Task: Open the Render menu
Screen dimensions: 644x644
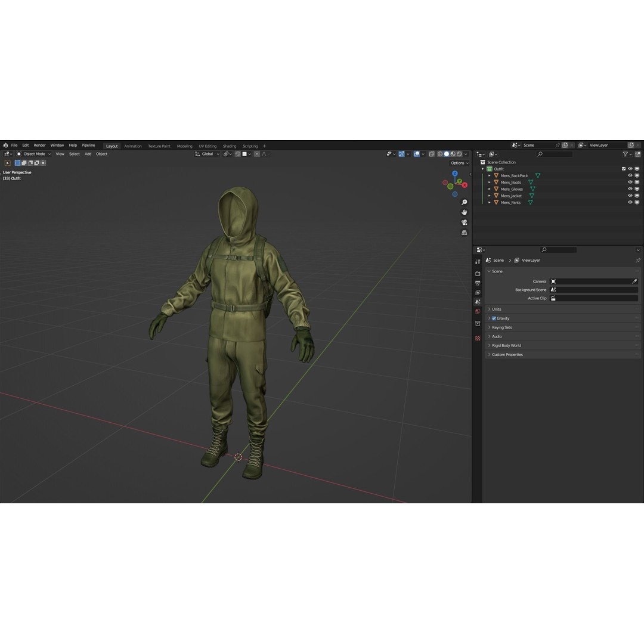Action: click(39, 145)
